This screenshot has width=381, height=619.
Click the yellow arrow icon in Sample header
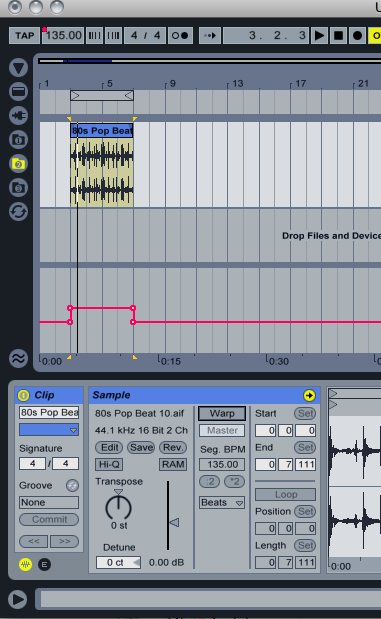coord(309,395)
